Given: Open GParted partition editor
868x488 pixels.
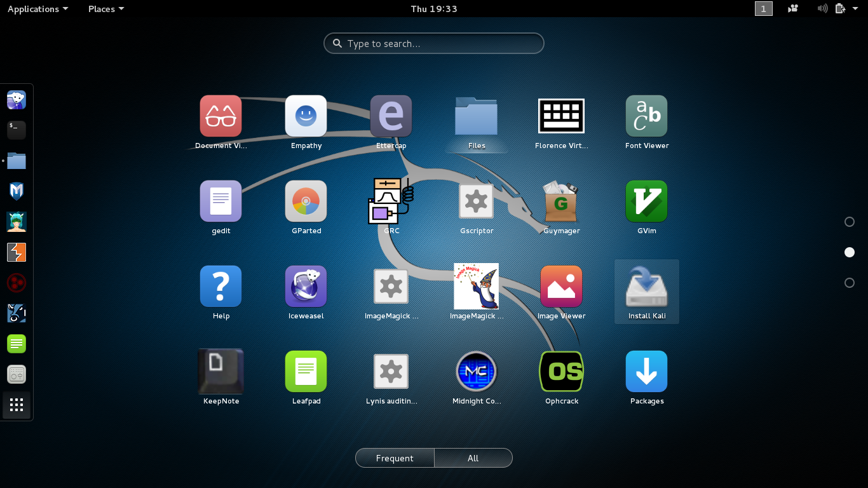Looking at the screenshot, I should click(x=306, y=201).
